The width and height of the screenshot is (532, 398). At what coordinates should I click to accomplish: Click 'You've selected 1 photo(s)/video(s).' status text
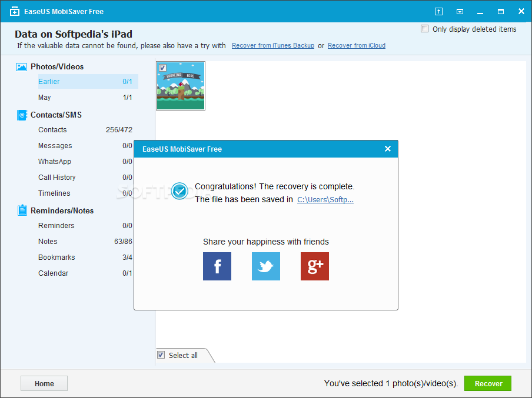(x=391, y=383)
